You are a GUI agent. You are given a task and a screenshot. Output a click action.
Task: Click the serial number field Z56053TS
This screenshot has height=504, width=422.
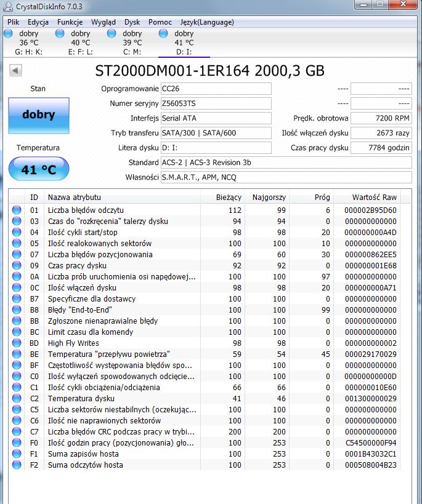click(216, 103)
